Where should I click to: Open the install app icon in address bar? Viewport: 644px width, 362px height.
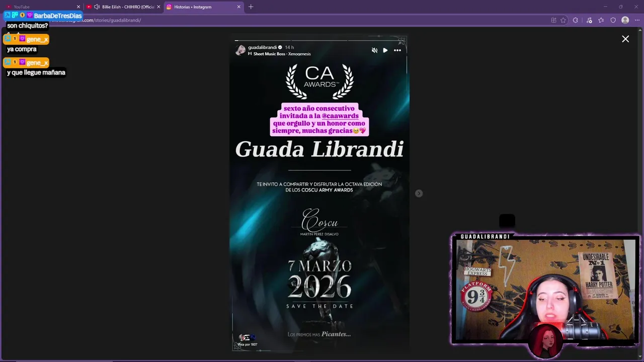[553, 20]
